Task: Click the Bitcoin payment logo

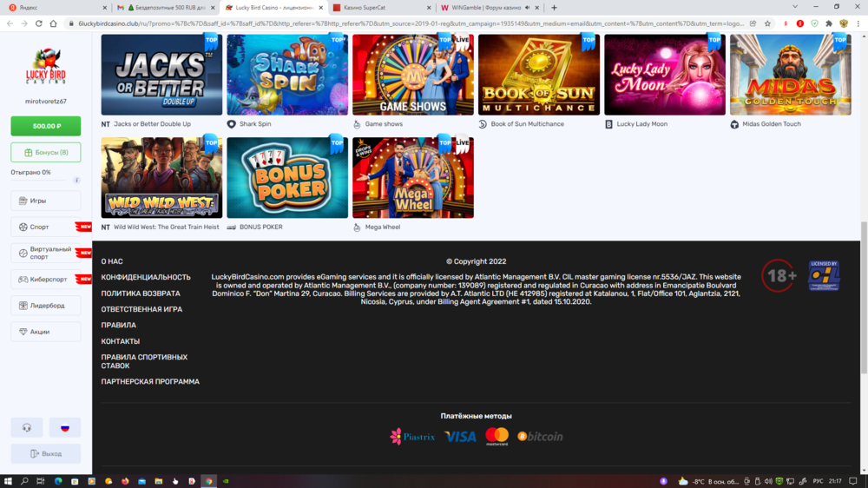Action: [x=540, y=436]
